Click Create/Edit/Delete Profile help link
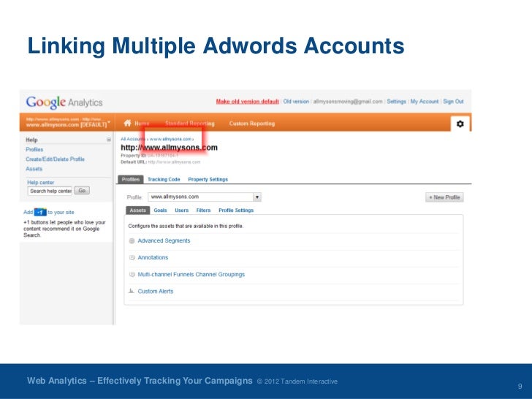Image resolution: width=532 pixels, height=399 pixels. [x=55, y=159]
